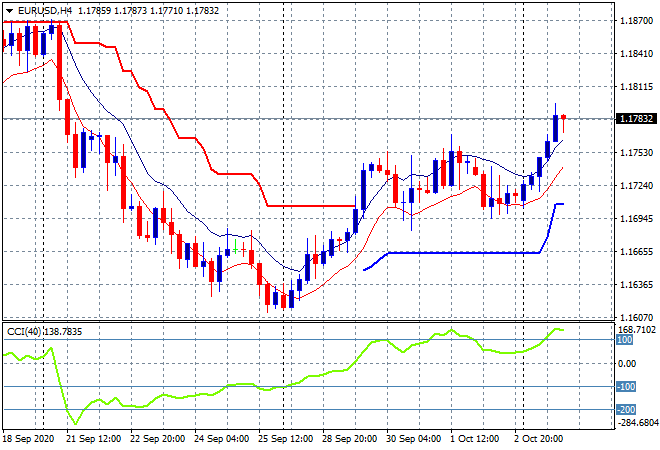Click the 21 Sep 12:00 time label
Viewport: 660px width, 450px height.
pyautogui.click(x=93, y=439)
